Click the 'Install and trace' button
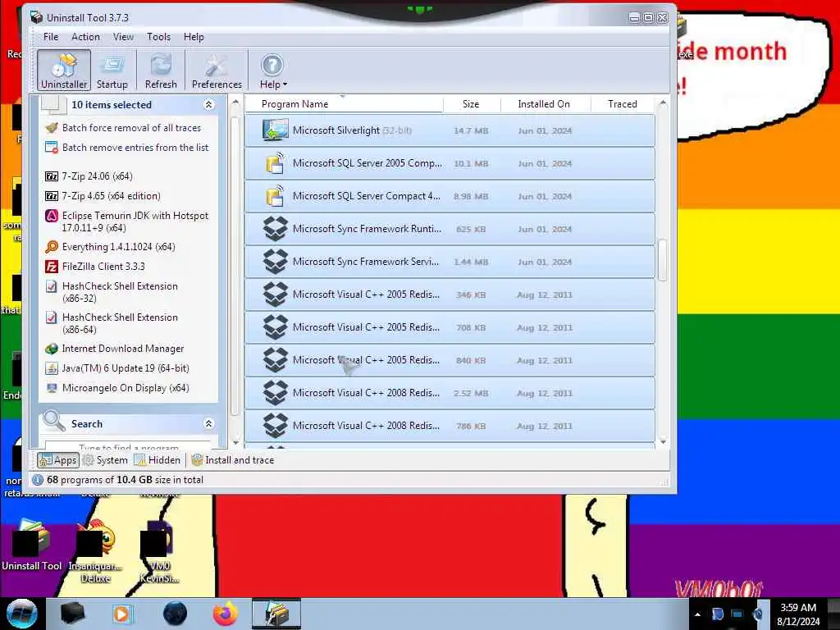The height and width of the screenshot is (630, 840). 233,460
